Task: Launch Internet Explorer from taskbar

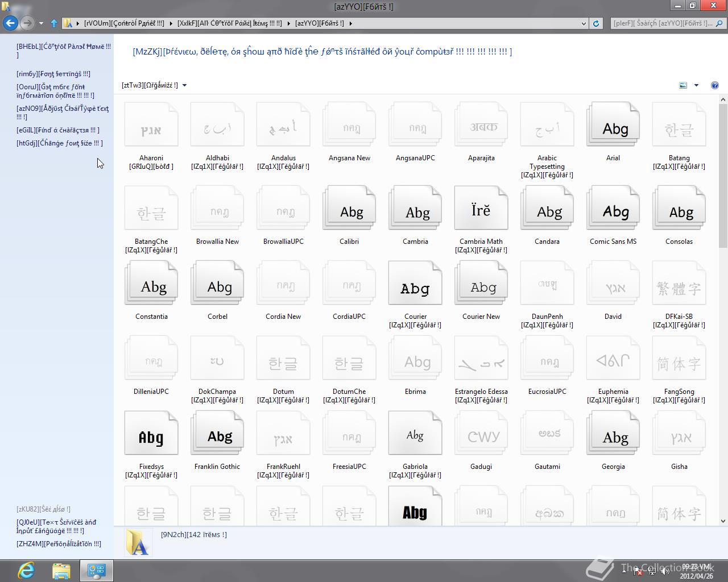Action: (x=26, y=570)
